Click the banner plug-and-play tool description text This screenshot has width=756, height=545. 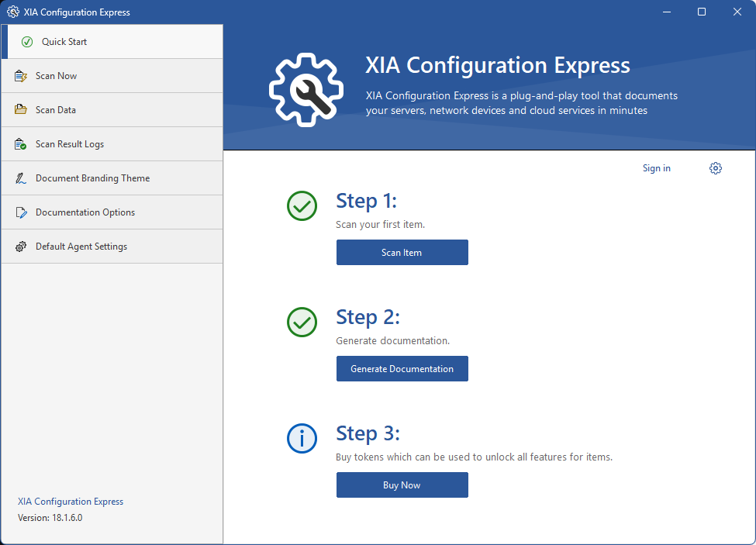click(522, 103)
